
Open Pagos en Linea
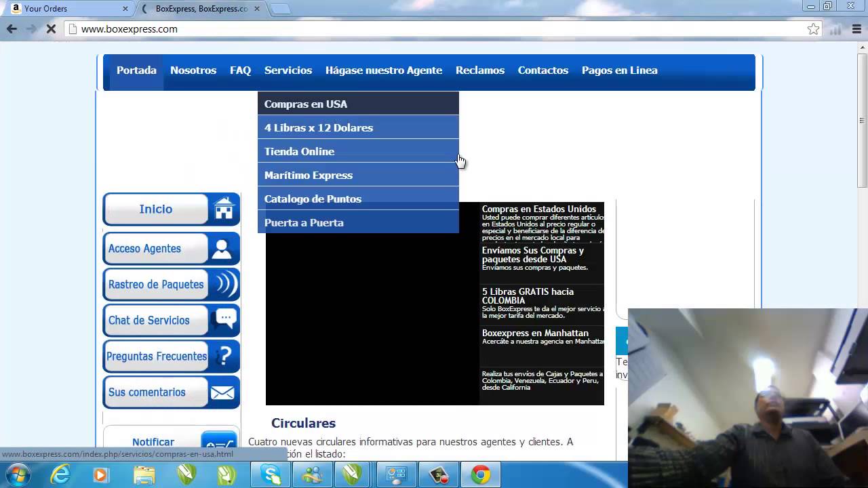click(x=620, y=70)
